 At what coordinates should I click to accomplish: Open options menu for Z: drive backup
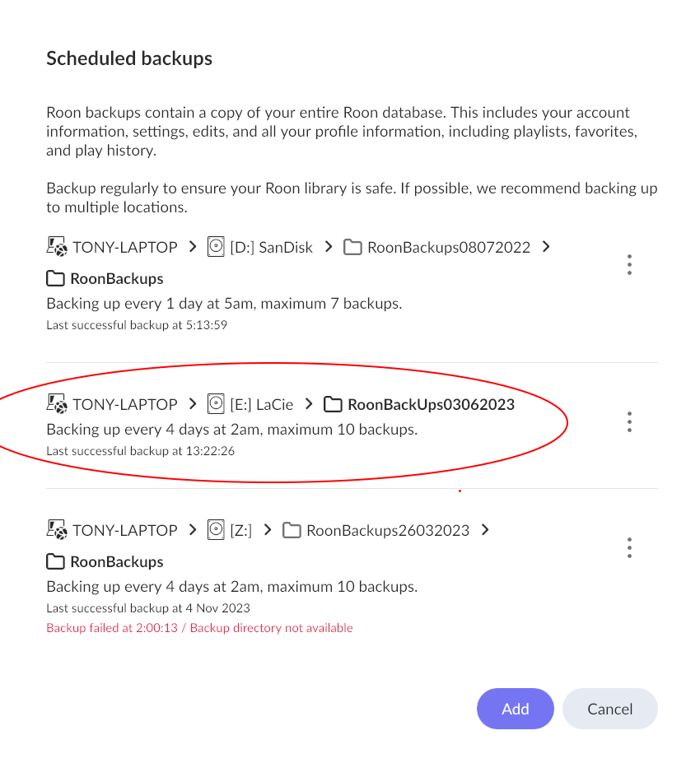pos(629,548)
